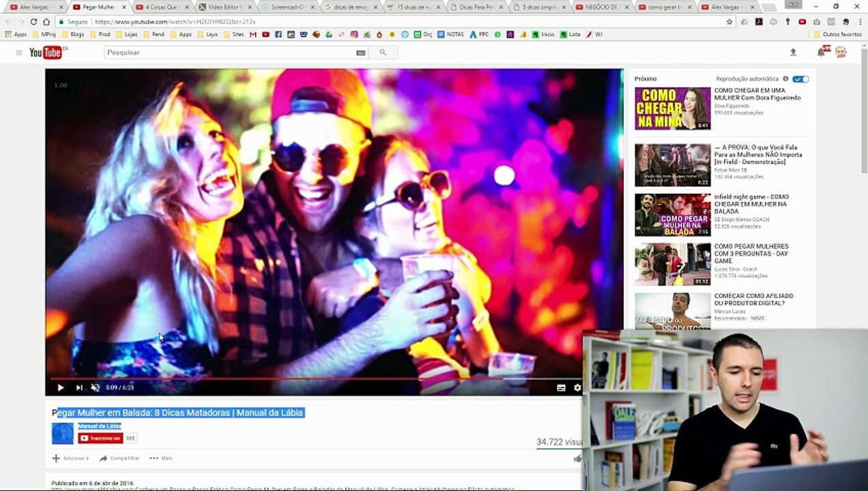Open the PPC bookmark

pyautogui.click(x=479, y=34)
